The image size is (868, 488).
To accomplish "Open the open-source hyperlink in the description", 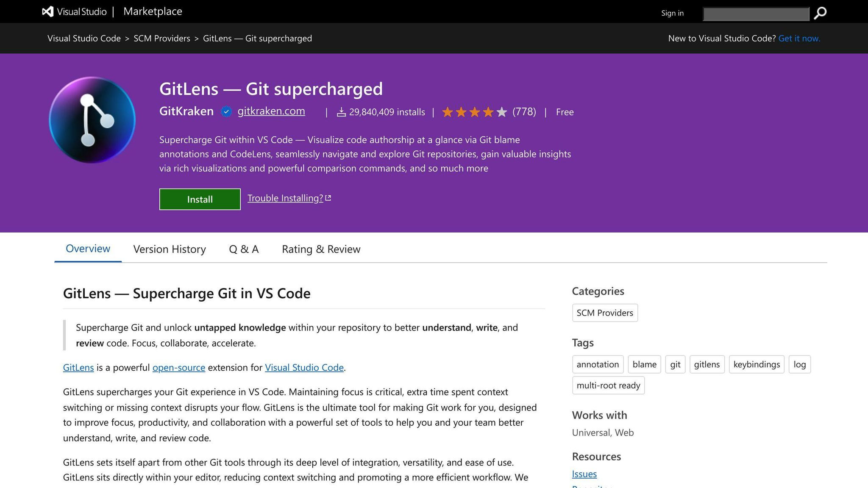I will point(178,368).
